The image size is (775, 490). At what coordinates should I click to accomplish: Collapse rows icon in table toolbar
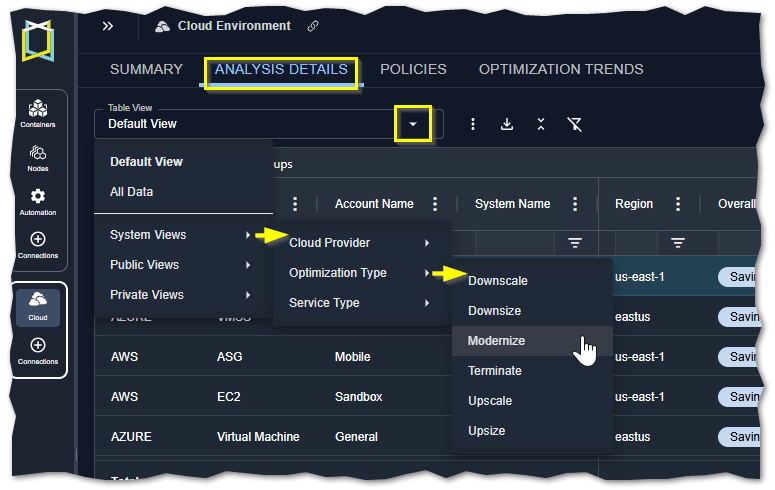541,124
